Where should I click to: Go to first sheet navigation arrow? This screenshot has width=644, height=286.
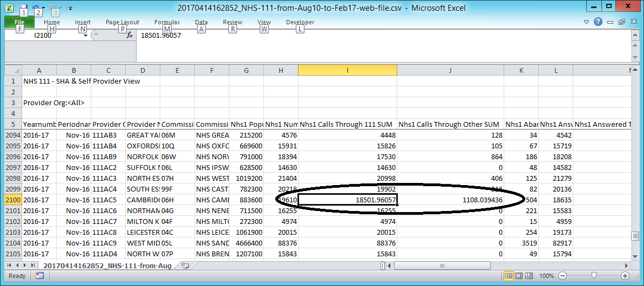pos(9,265)
